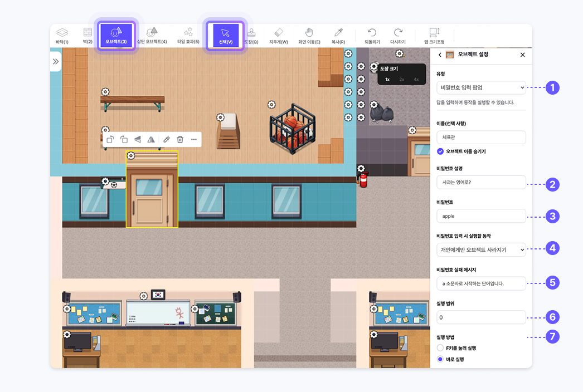Click the basketball cage object
The height and width of the screenshot is (392, 583).
point(293,129)
